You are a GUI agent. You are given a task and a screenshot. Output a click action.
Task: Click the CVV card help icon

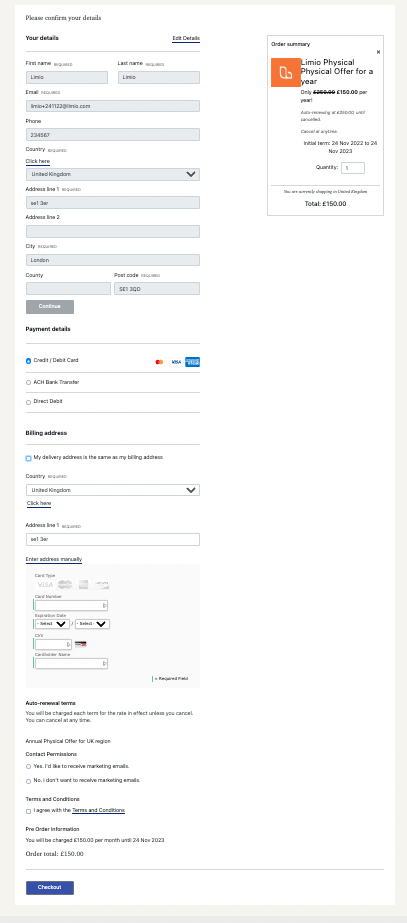click(x=81, y=645)
